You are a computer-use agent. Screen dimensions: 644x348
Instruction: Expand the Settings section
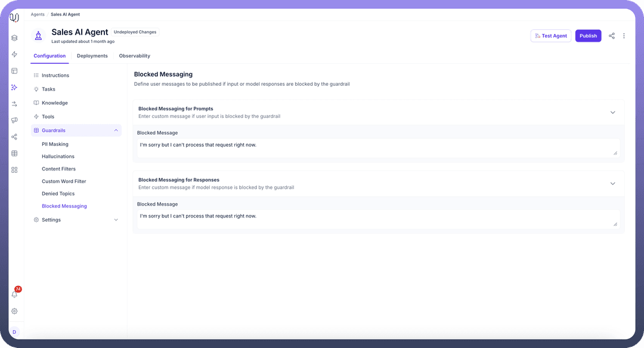pyautogui.click(x=116, y=220)
